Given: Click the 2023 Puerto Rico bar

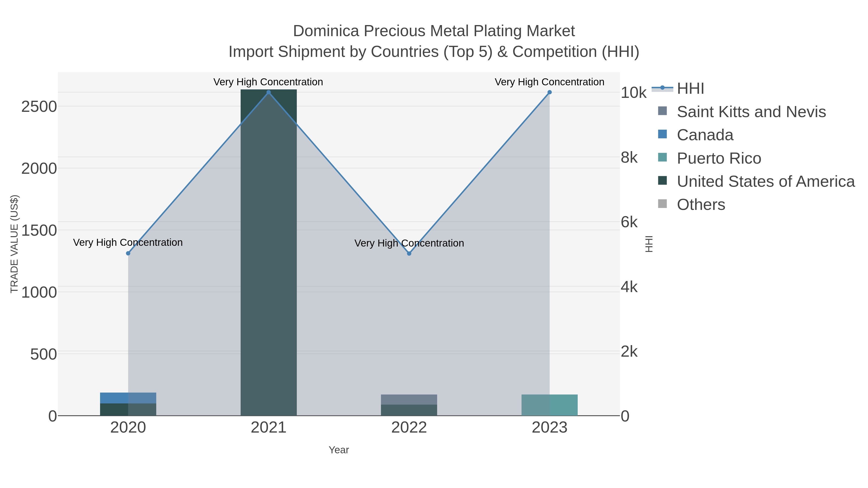Looking at the screenshot, I should point(549,405).
